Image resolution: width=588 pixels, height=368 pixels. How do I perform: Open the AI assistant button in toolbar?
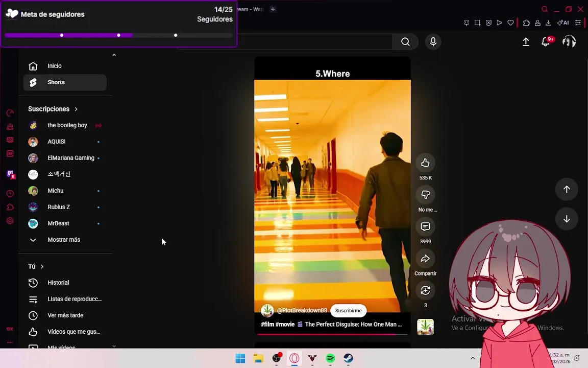click(563, 23)
